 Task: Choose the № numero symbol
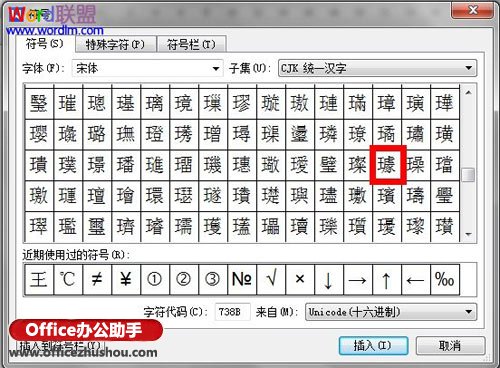pos(242,279)
